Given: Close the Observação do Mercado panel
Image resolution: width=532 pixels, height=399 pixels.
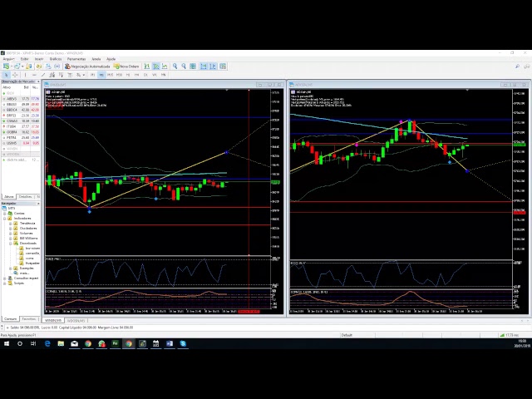Looking at the screenshot, I should (x=38, y=81).
